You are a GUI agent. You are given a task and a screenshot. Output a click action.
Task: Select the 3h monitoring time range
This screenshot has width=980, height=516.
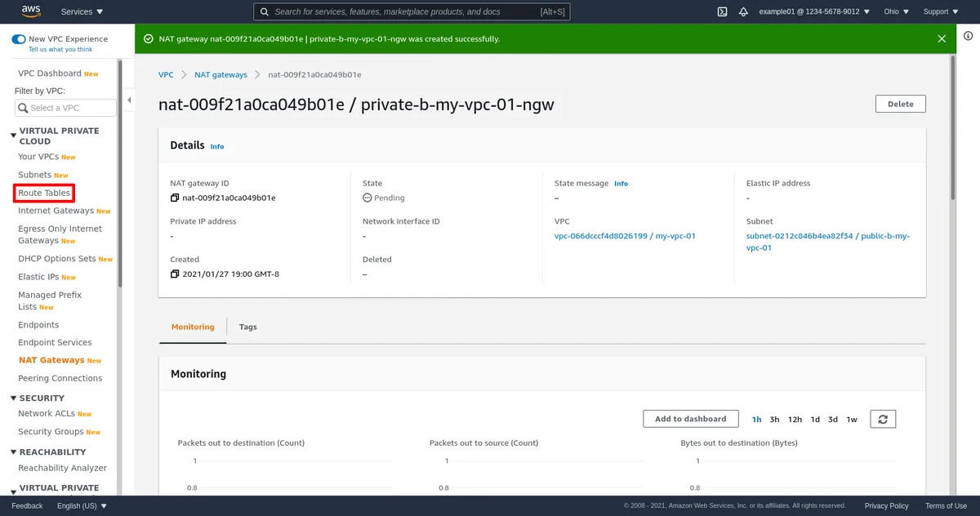coord(774,420)
